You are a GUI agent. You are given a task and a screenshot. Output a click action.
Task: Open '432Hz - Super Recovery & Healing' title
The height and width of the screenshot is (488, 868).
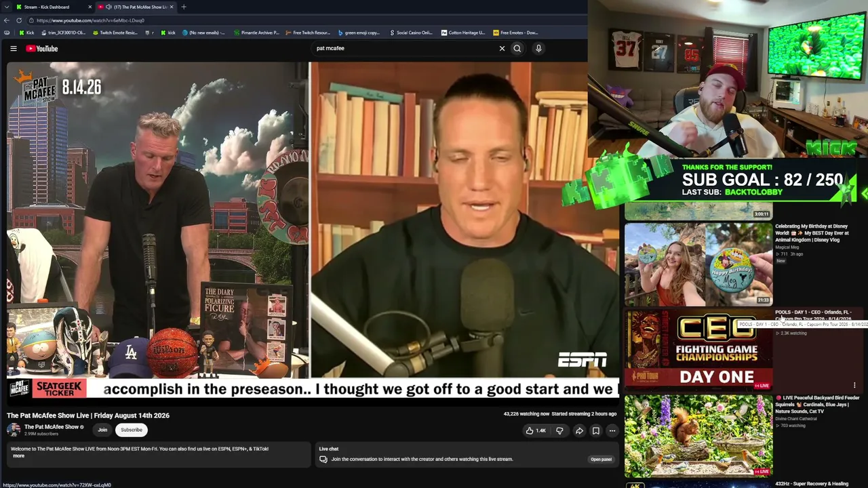[x=812, y=484]
